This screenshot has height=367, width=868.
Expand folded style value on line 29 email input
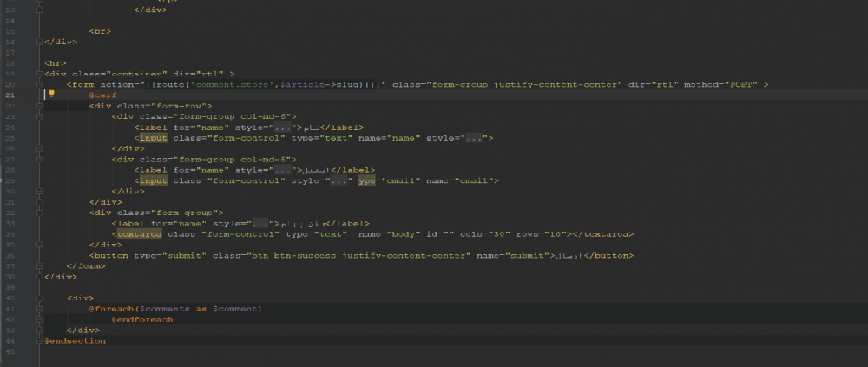coord(339,180)
